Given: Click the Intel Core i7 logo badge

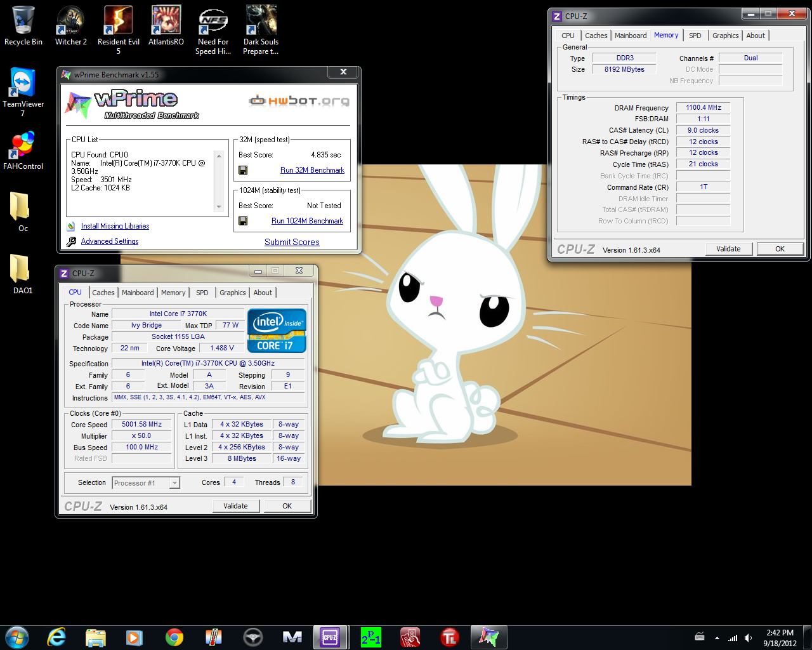Looking at the screenshot, I should point(277,330).
